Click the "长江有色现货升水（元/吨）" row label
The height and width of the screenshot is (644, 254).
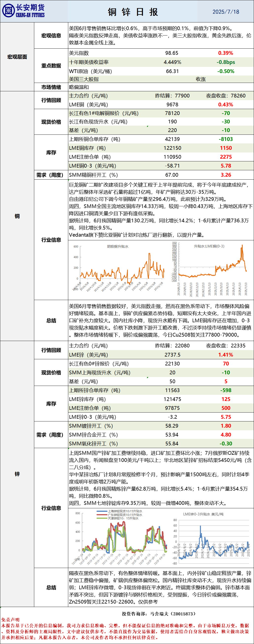[x=98, y=122]
